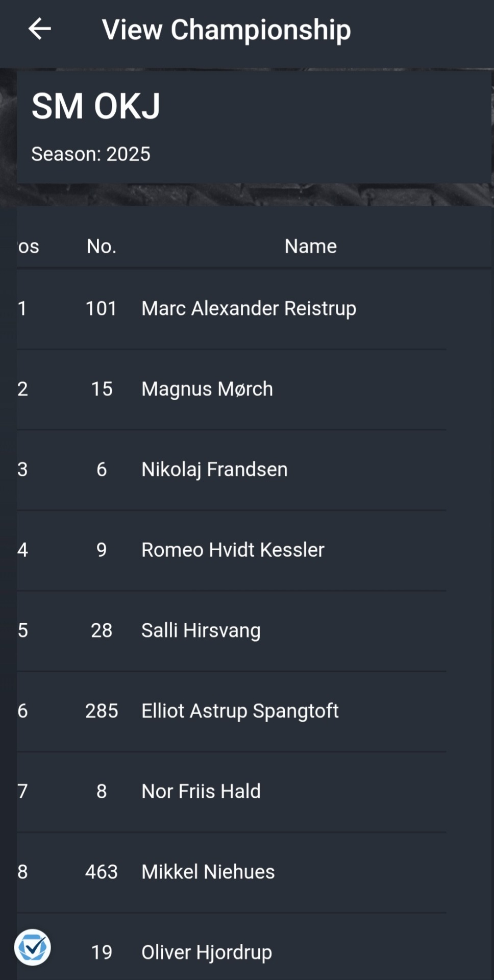Tap on Nikolaj Frandsen
Viewport: 494px width, 980px height.
click(214, 470)
